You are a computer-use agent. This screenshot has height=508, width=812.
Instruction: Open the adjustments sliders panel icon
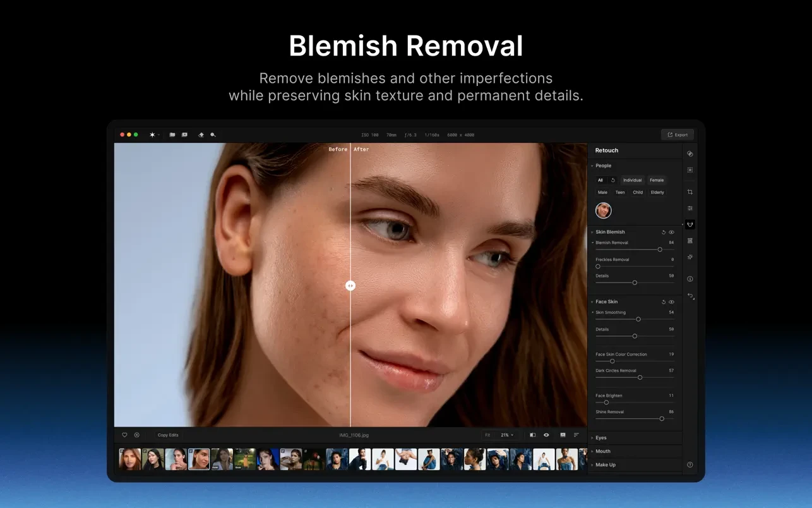690,209
